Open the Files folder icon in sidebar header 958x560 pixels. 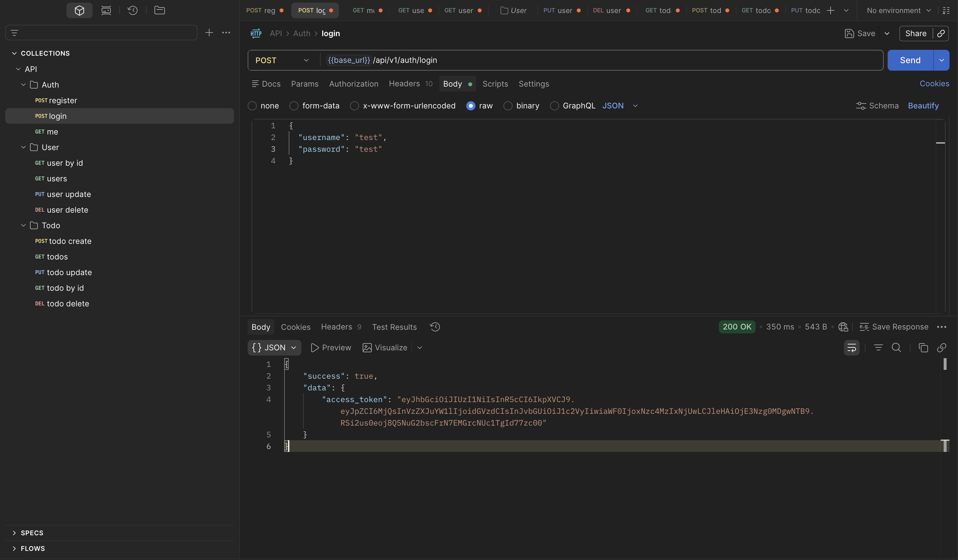coord(159,10)
